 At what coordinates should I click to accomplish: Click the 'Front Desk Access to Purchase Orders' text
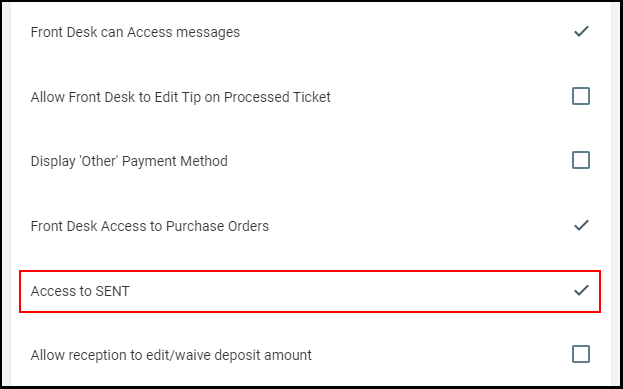[x=150, y=226]
